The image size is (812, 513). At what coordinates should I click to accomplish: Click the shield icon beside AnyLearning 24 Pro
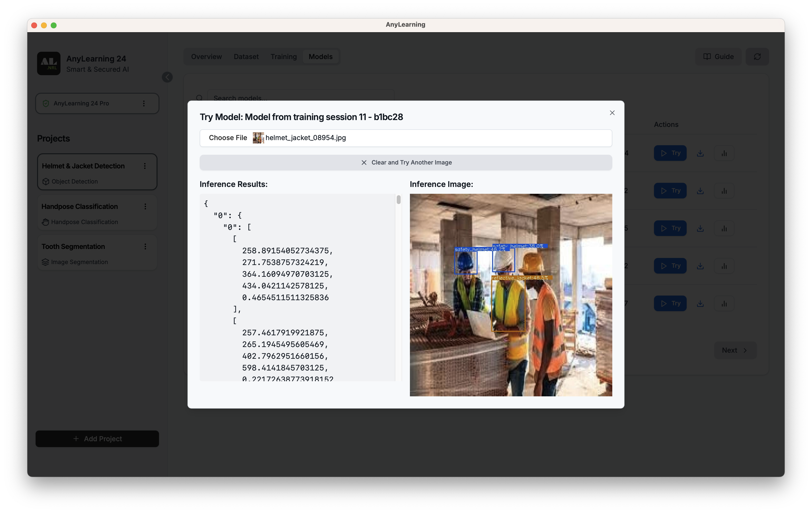pyautogui.click(x=46, y=103)
